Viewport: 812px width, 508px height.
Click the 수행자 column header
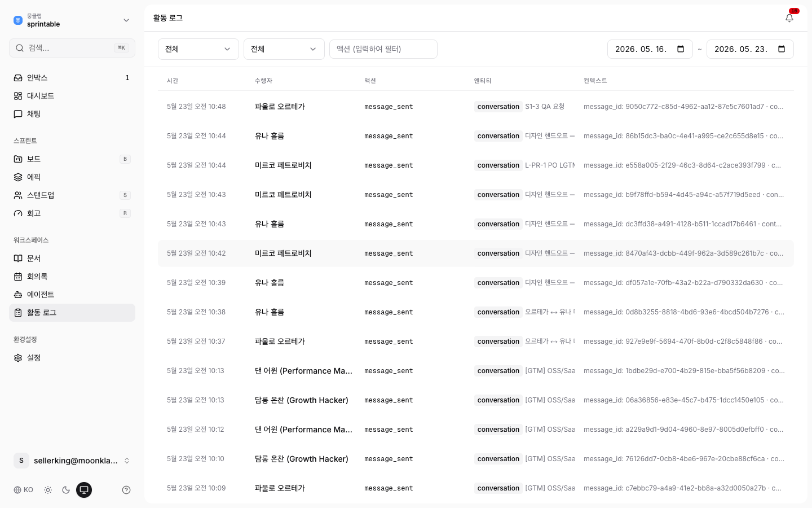[263, 81]
